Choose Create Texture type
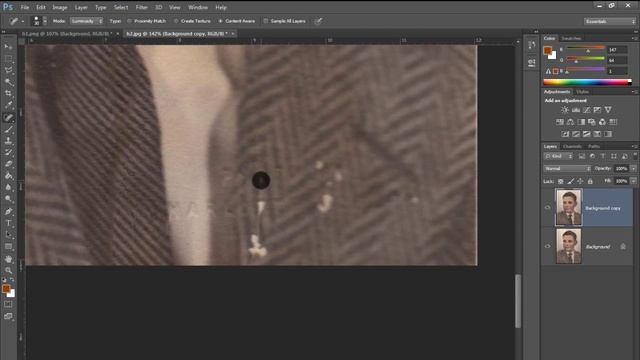Screen dimensions: 640x360 point(192,21)
